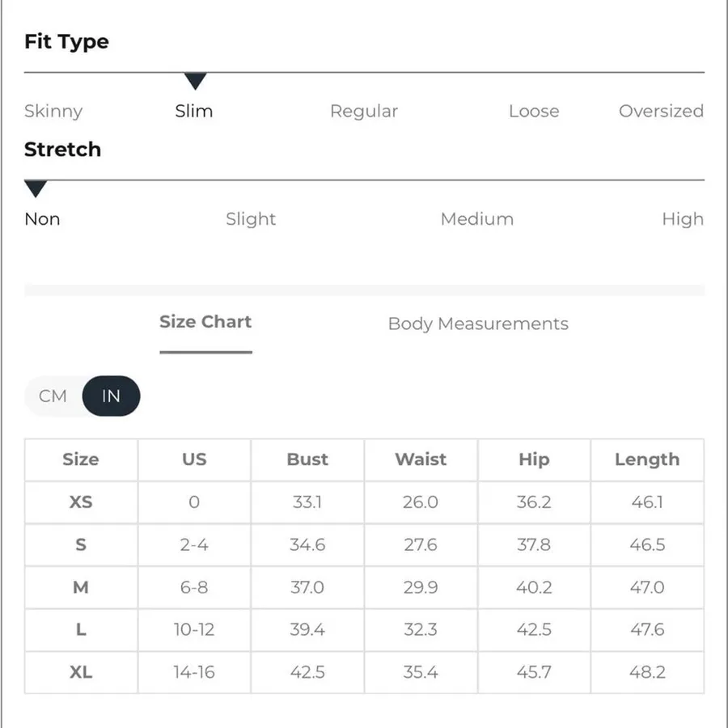Switch units to CM

[x=53, y=396]
